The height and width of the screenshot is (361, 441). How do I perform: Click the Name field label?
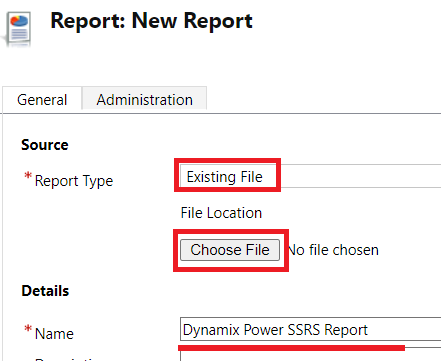click(x=54, y=333)
